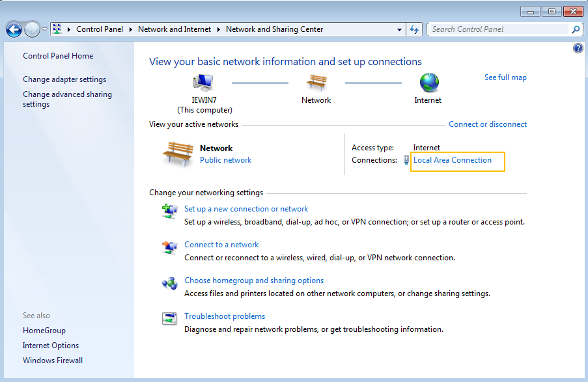The width and height of the screenshot is (588, 382).
Task: Click the troubleshoot problems icon
Action: tap(169, 319)
